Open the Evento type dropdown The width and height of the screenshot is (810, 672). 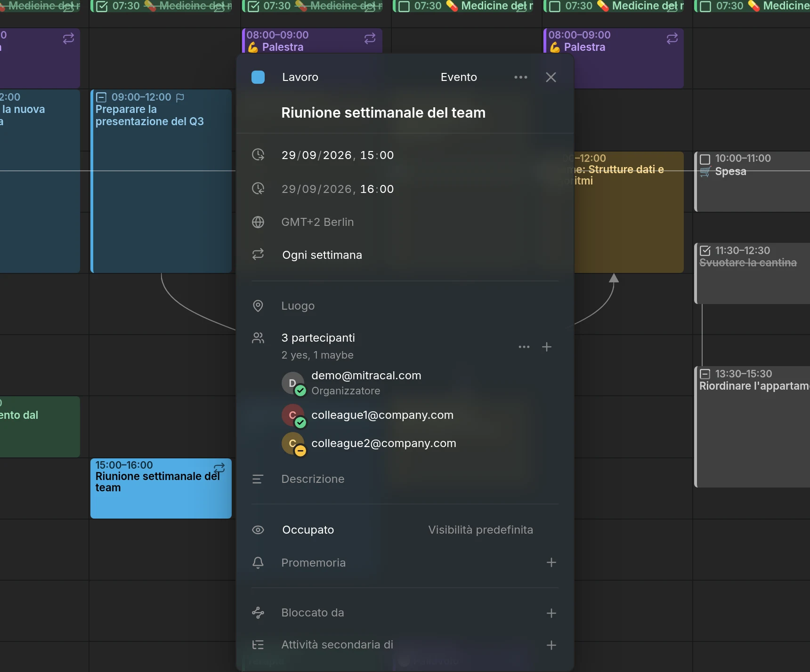459,77
